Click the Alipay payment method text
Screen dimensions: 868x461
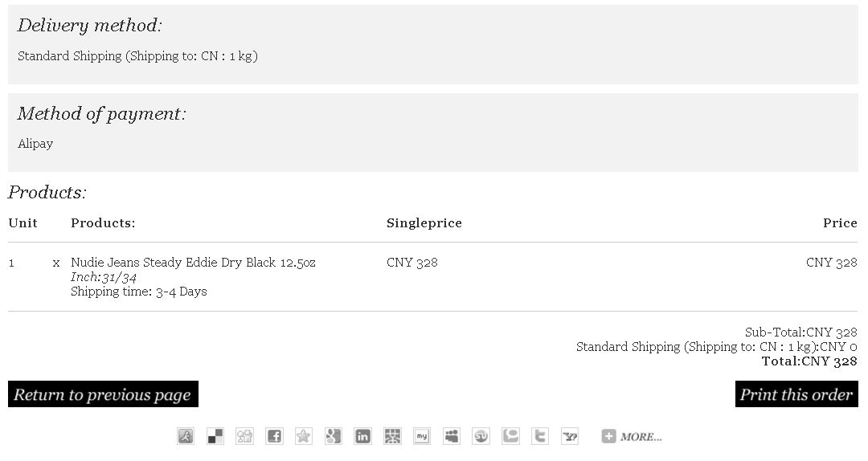[35, 144]
